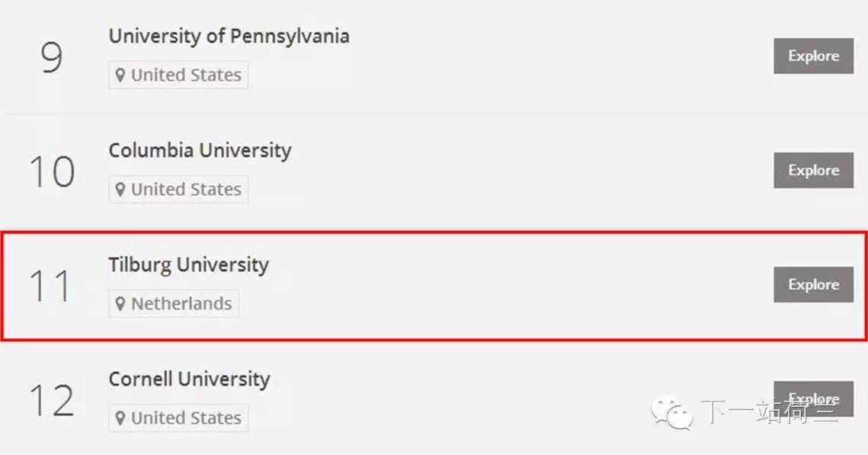Open the Columbia University title link
The height and width of the screenshot is (455, 868).
tap(200, 151)
